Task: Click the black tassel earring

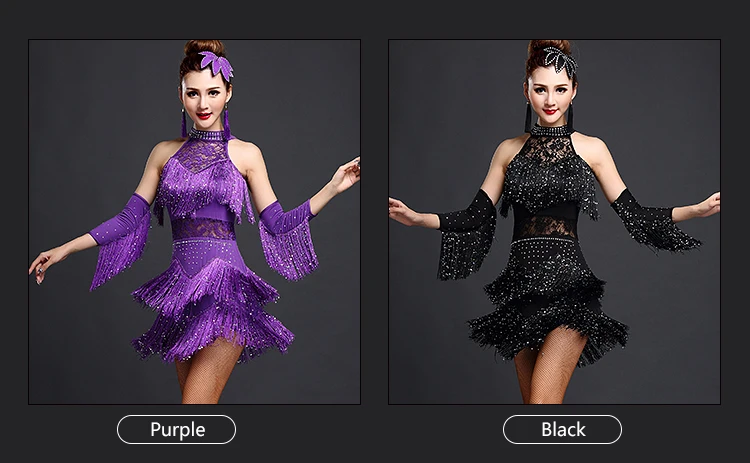Action: tap(528, 118)
